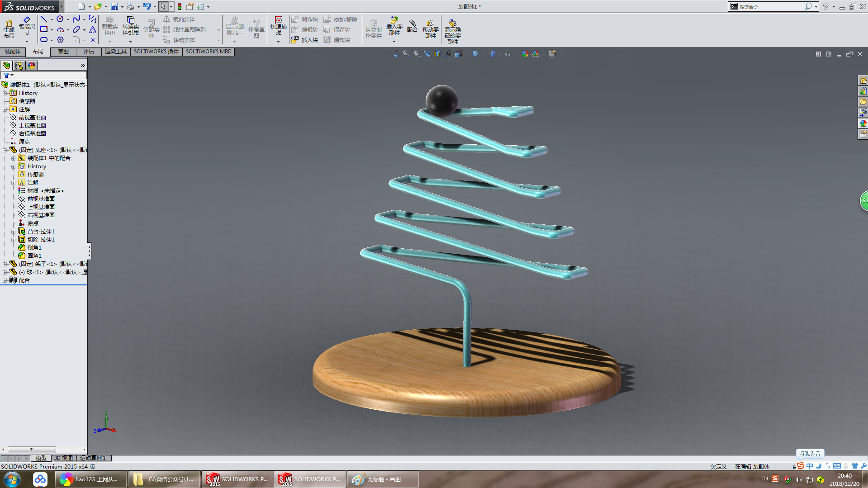Select the Circle sketch tool
Screen dimensions: 868x488
point(60,19)
